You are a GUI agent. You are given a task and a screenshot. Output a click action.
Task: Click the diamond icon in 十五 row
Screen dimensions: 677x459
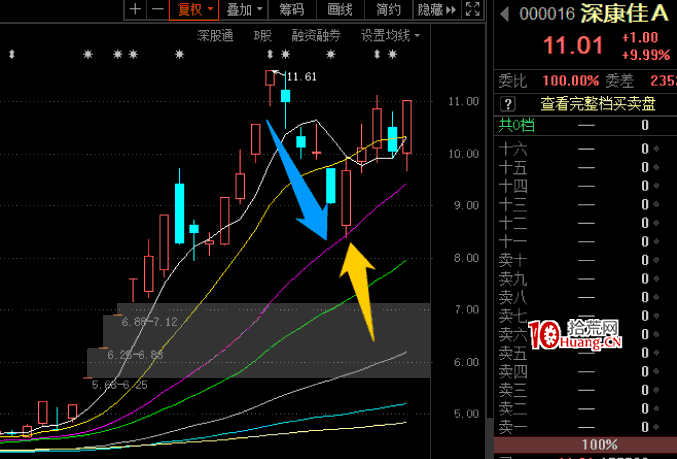coord(656,167)
